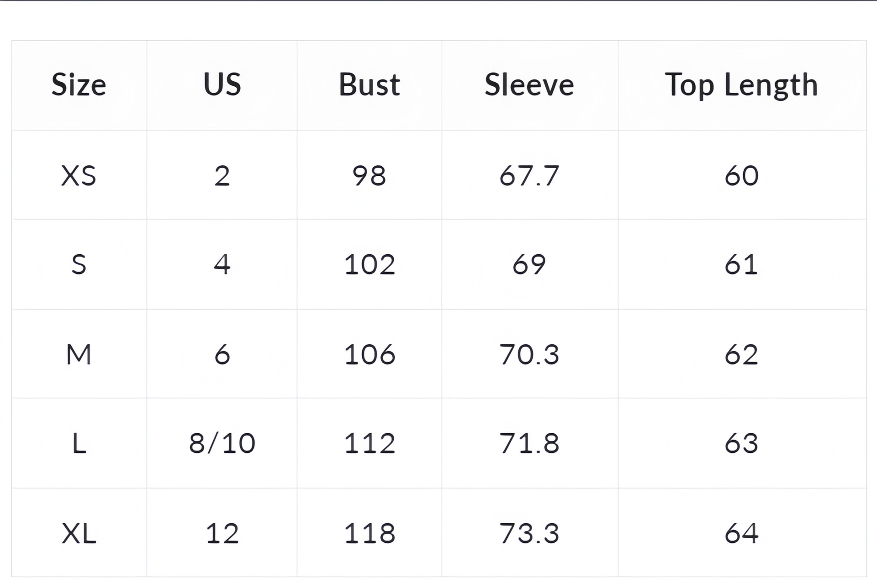The height and width of the screenshot is (588, 877).
Task: Click the 8/10 US size cell
Action: [222, 443]
